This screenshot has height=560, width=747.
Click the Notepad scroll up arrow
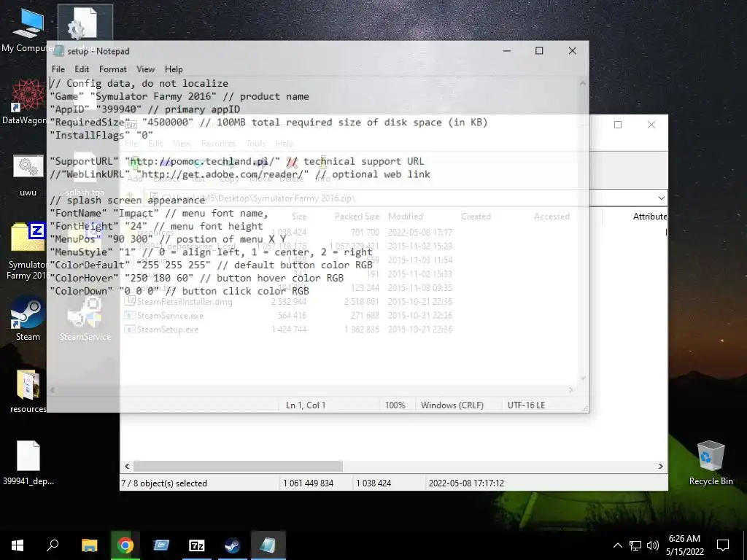point(583,83)
